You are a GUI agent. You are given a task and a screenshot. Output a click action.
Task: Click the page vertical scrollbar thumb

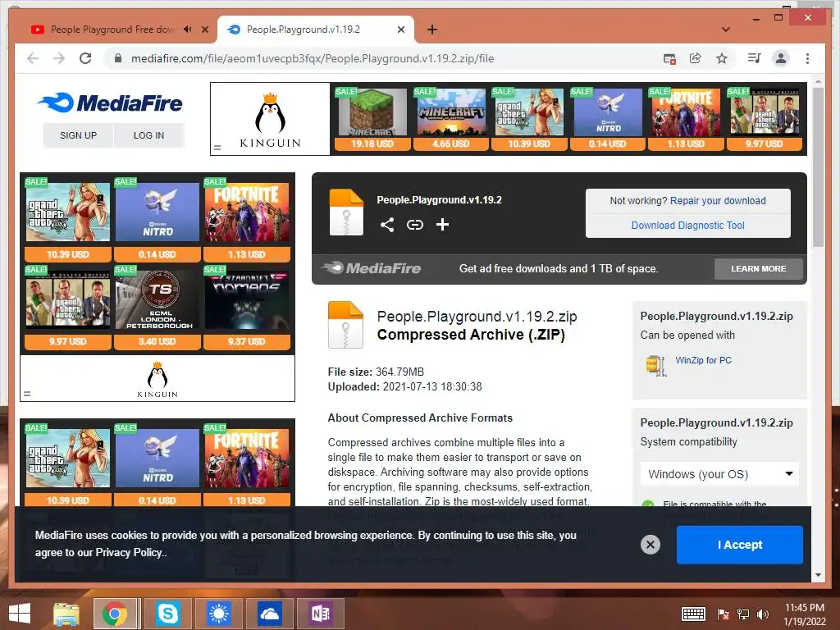coord(818,166)
